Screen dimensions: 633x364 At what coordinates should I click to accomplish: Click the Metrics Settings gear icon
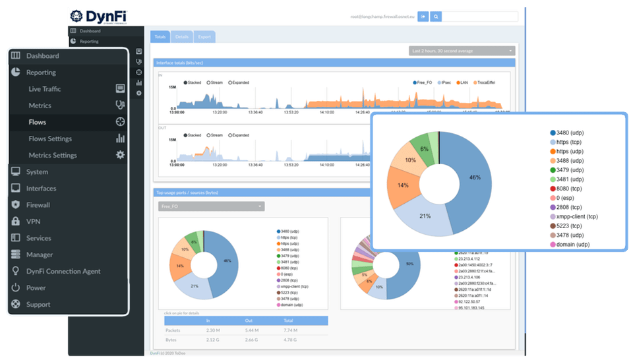(x=120, y=154)
